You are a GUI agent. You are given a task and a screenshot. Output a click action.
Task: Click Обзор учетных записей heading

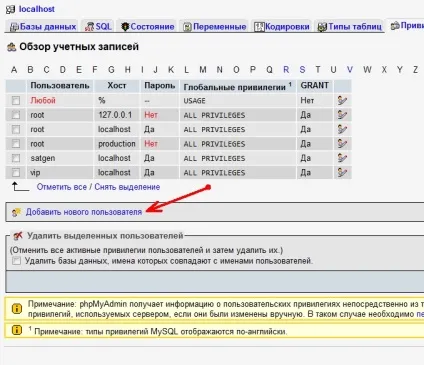(79, 47)
